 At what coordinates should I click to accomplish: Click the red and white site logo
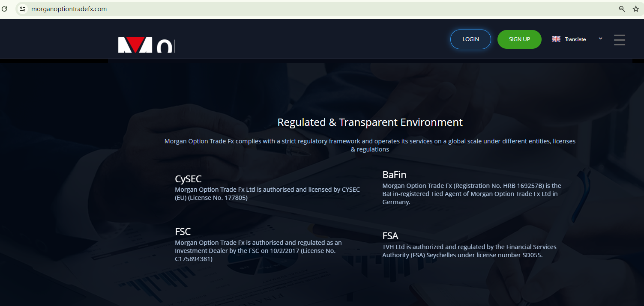pos(146,45)
